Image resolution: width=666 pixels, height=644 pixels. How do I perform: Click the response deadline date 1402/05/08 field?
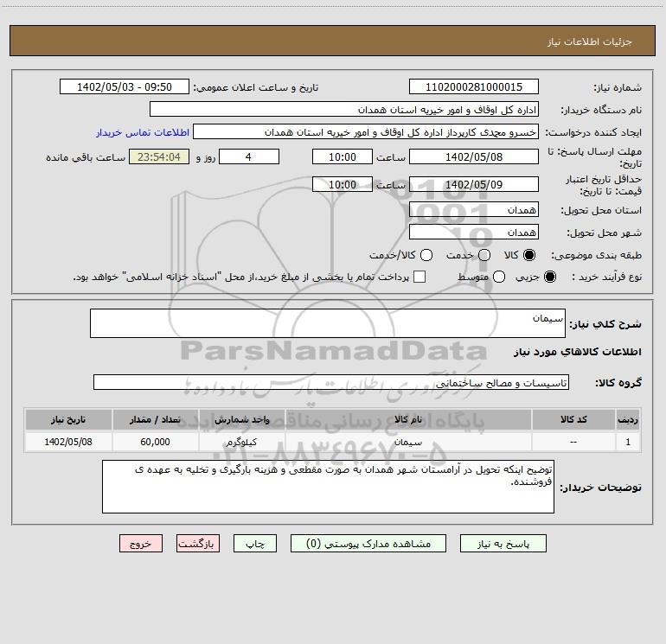tap(474, 156)
